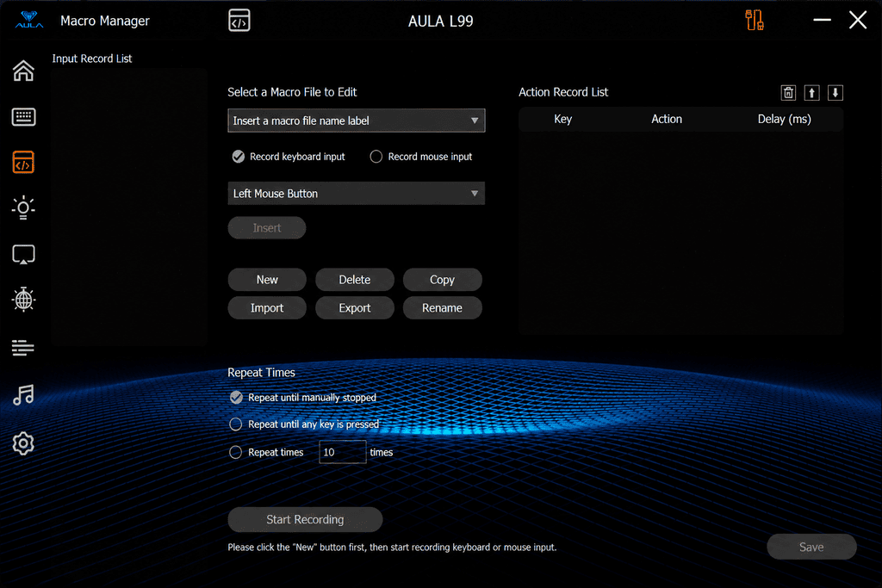882x588 pixels.
Task: Click the Copy macro button
Action: (x=442, y=280)
